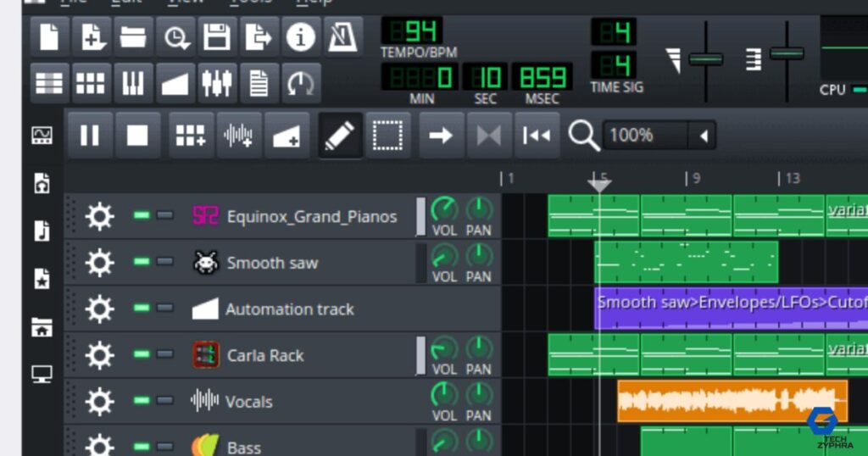Select the orange Vocals audio clip
The image size is (868, 456).
tap(732, 401)
